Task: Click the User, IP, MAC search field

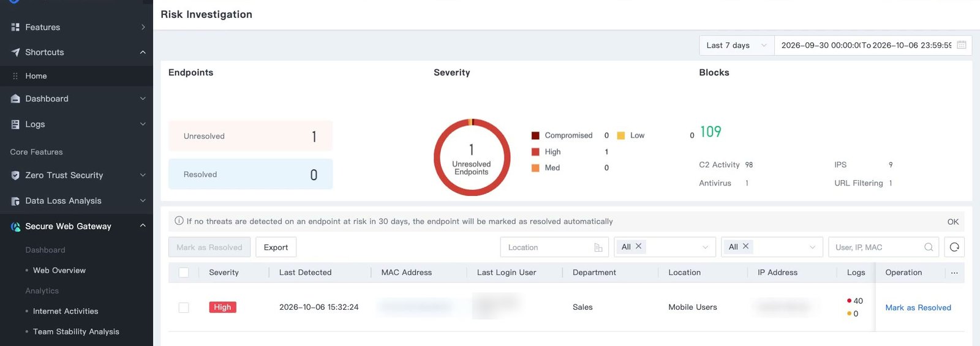Action: click(x=884, y=247)
